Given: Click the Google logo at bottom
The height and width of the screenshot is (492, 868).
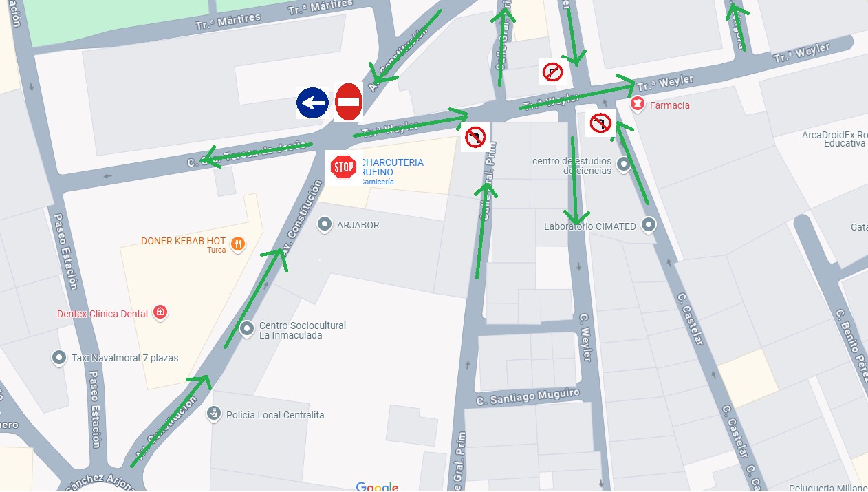Looking at the screenshot, I should 377,486.
